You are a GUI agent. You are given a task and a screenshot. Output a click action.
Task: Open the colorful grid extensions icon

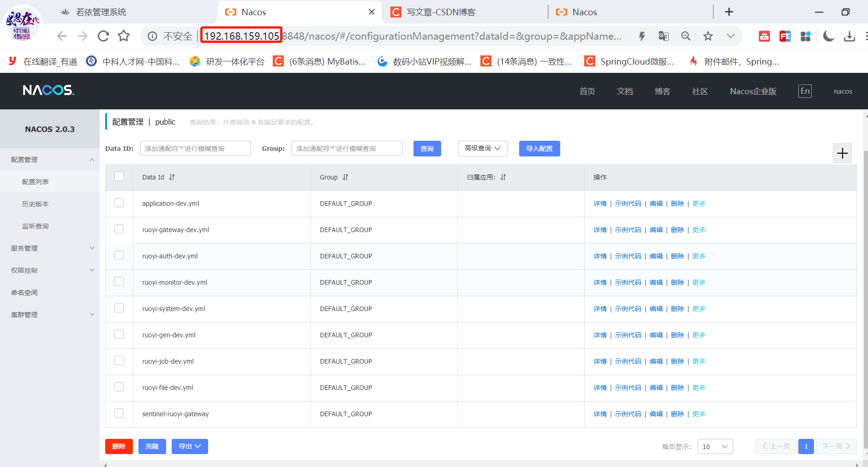tap(806, 36)
